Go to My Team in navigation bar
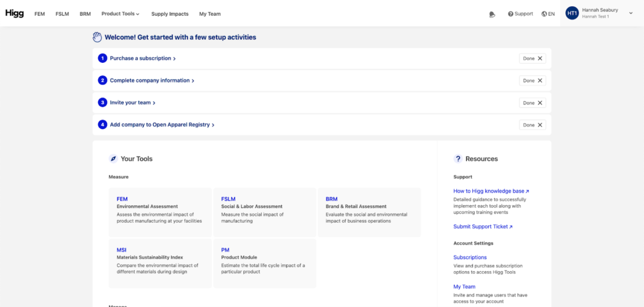Viewport: 644px width, 307px height. 210,14
